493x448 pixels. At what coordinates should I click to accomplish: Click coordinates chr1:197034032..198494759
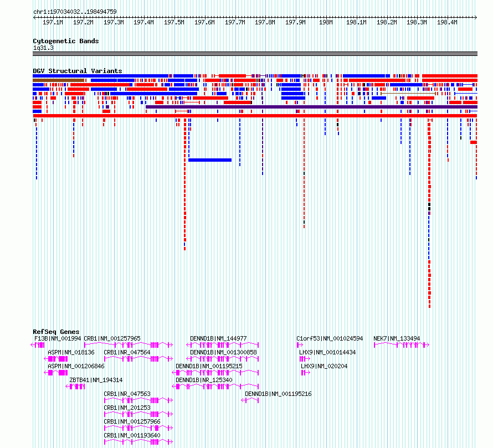coord(75,12)
